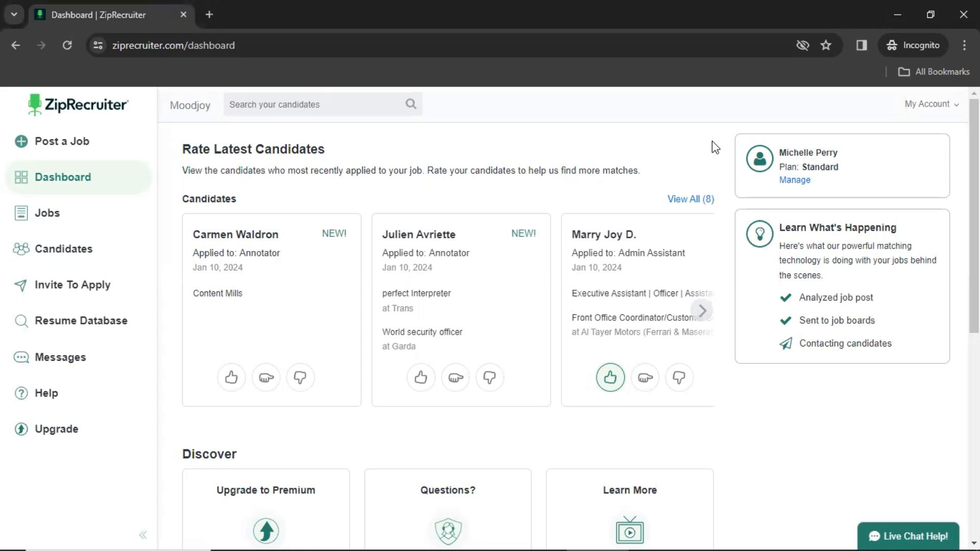980x551 pixels.
Task: Click the Dashboard sidebar icon
Action: pos(21,176)
